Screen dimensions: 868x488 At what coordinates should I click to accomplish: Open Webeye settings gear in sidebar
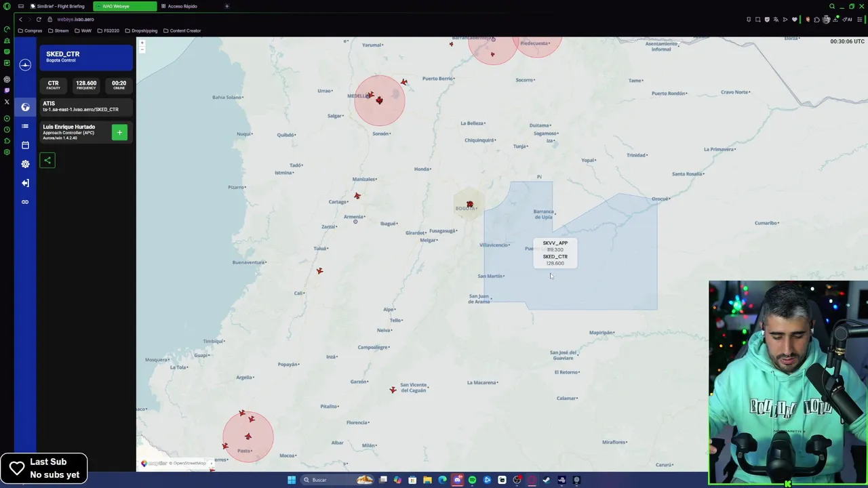tap(25, 164)
